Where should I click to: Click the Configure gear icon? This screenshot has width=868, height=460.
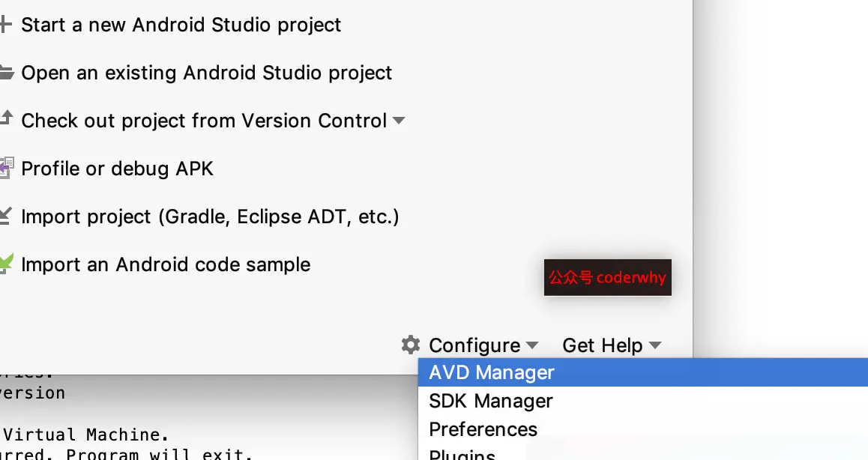pos(411,345)
